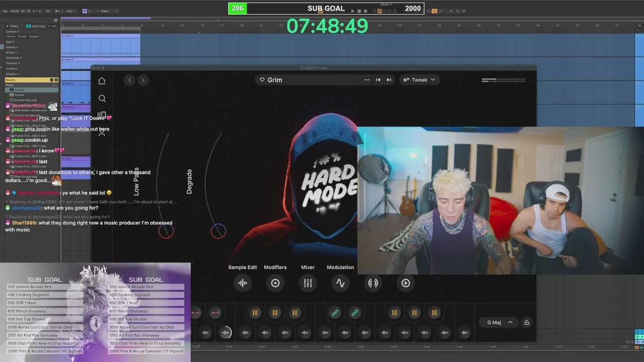
Task: Adjust Degrade macro slider knob
Action: (218, 231)
